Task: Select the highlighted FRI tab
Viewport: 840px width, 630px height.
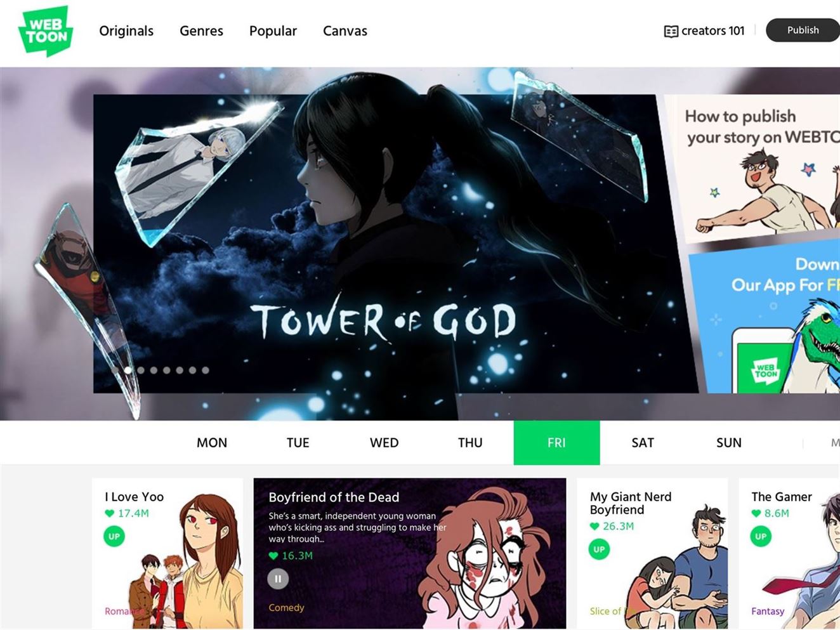Action: click(x=556, y=443)
